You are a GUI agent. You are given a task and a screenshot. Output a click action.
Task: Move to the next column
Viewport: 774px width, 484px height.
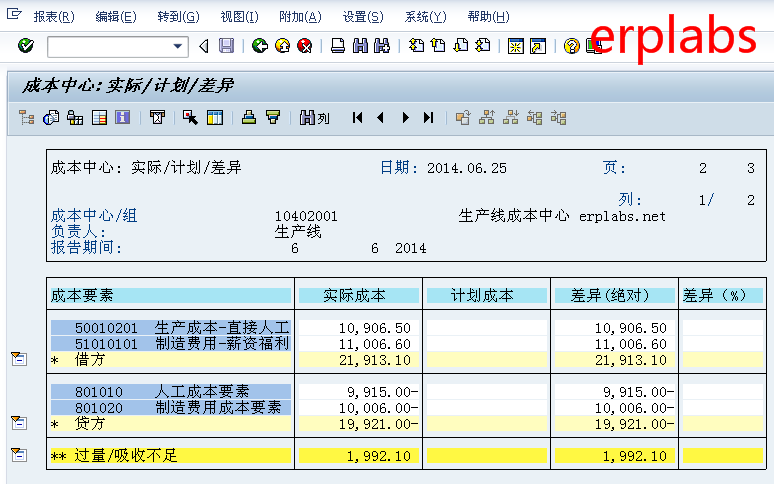(x=405, y=117)
